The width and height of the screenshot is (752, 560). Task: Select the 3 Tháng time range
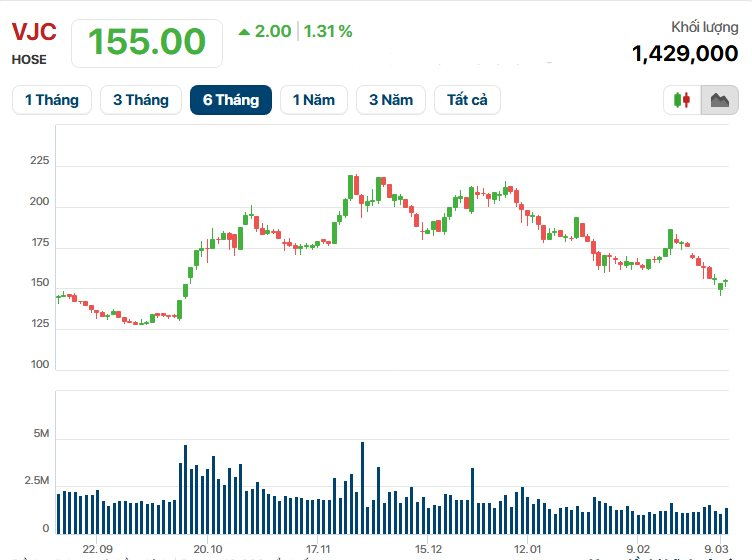pyautogui.click(x=141, y=100)
